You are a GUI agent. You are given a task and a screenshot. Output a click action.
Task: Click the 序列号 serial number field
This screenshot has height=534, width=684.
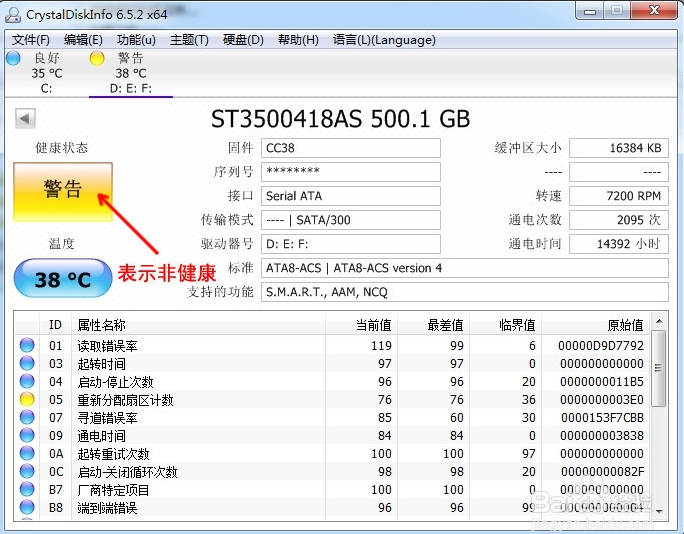click(351, 172)
